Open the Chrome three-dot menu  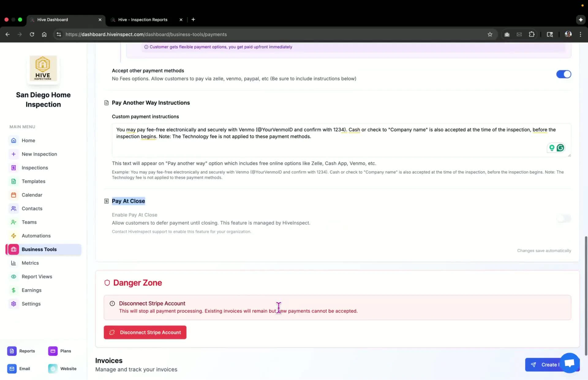[x=580, y=34]
